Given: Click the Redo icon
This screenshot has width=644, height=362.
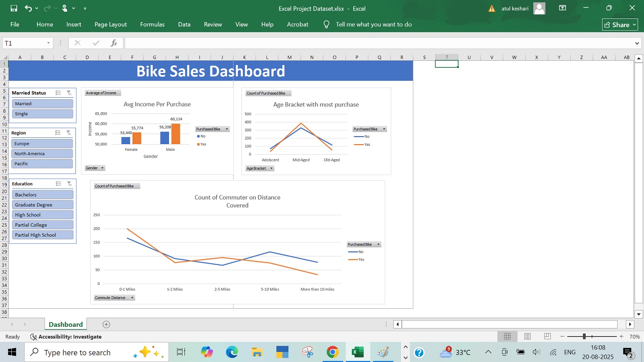Looking at the screenshot, I should pyautogui.click(x=47, y=8).
